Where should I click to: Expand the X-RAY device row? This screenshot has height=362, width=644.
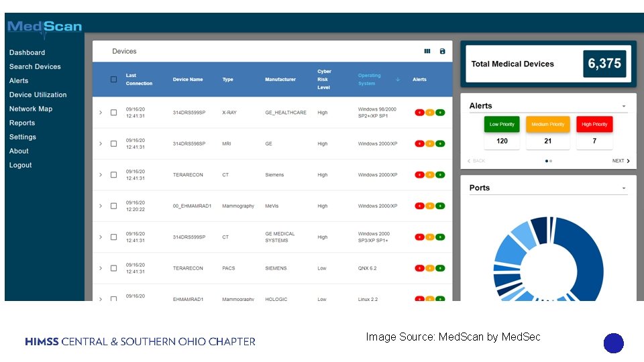click(101, 113)
